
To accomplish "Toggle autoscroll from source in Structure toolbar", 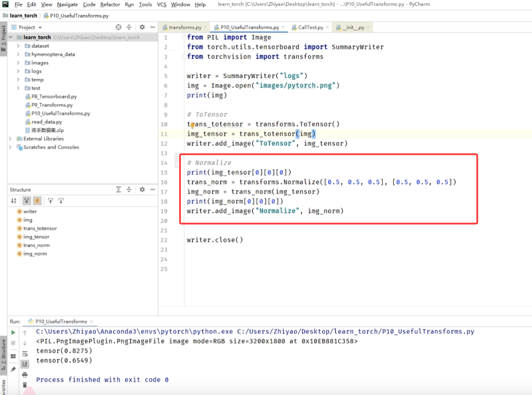I will pos(61,201).
